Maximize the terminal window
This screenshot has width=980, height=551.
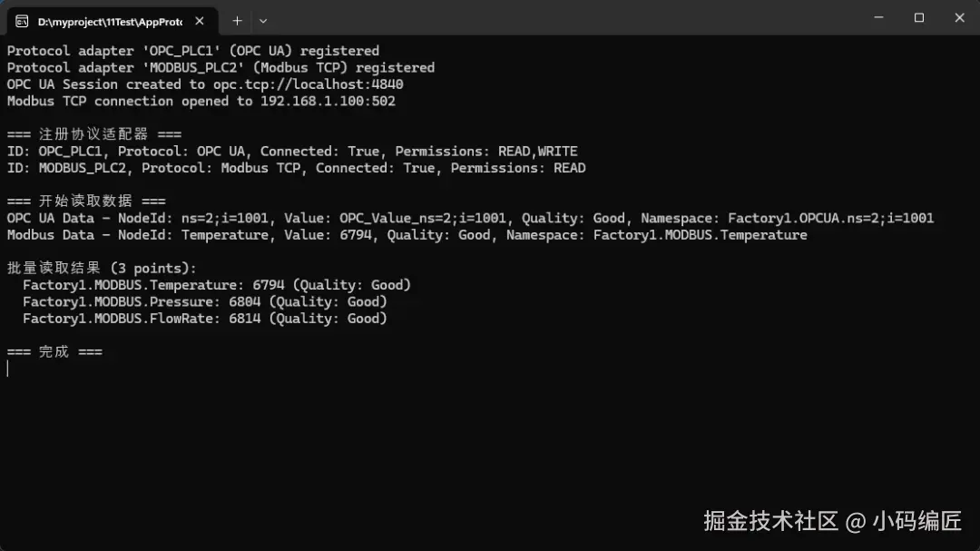pos(918,17)
